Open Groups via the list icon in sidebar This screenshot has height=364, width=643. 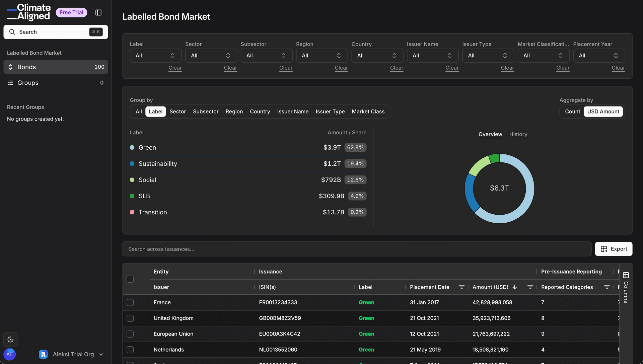(x=10, y=83)
